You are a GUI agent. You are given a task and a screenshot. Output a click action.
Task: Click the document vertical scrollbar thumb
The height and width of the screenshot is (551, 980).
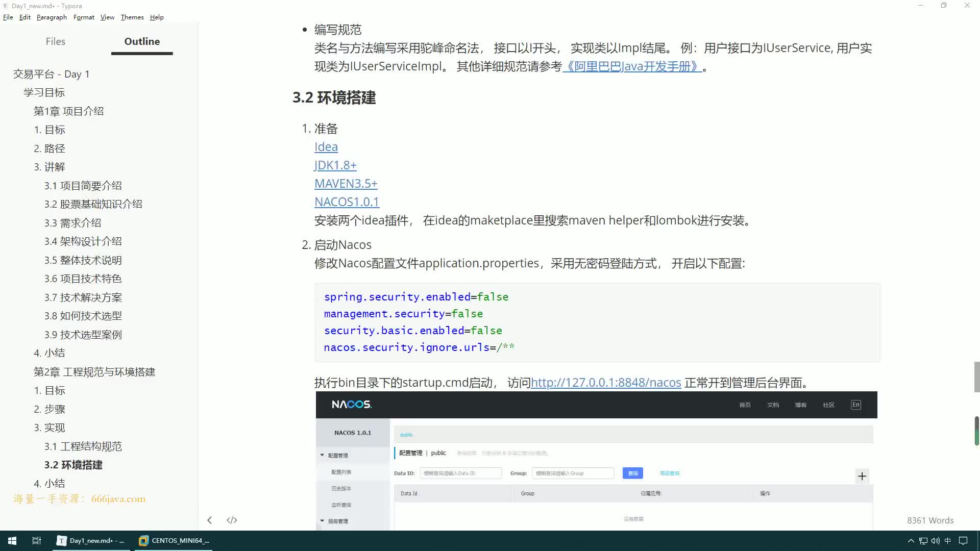977,377
